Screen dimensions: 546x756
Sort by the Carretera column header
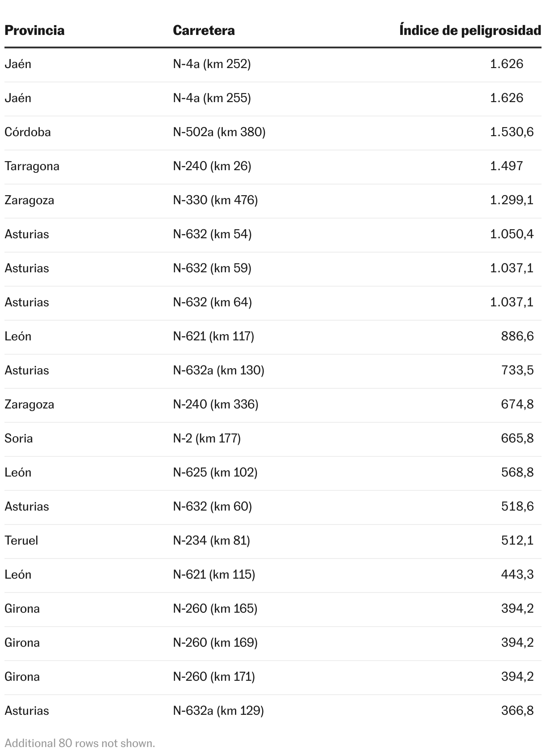(204, 30)
